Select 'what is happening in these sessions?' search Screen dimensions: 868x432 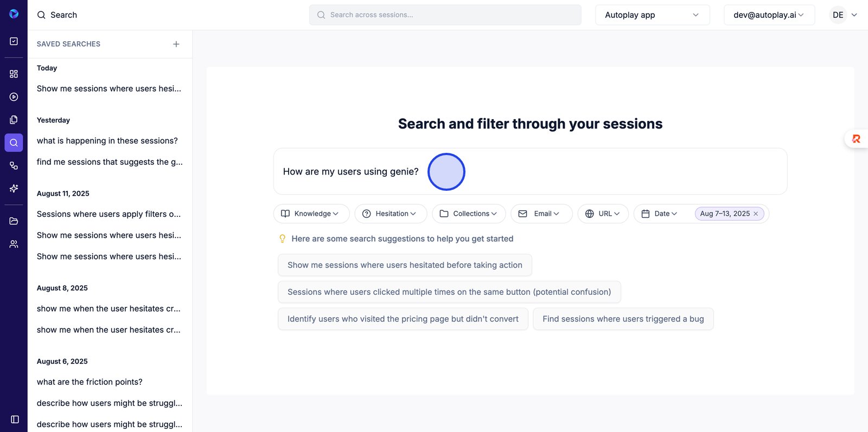click(107, 141)
